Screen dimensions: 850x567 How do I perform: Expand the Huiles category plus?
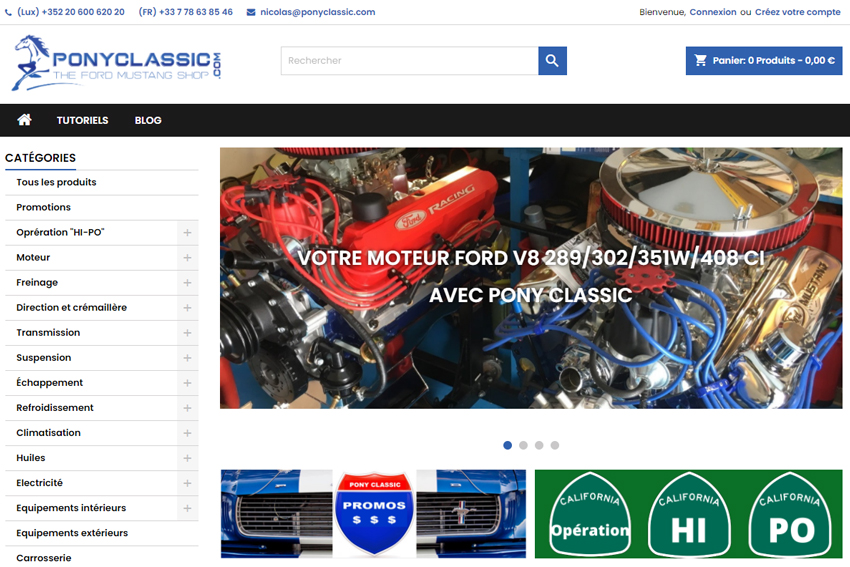coord(188,458)
